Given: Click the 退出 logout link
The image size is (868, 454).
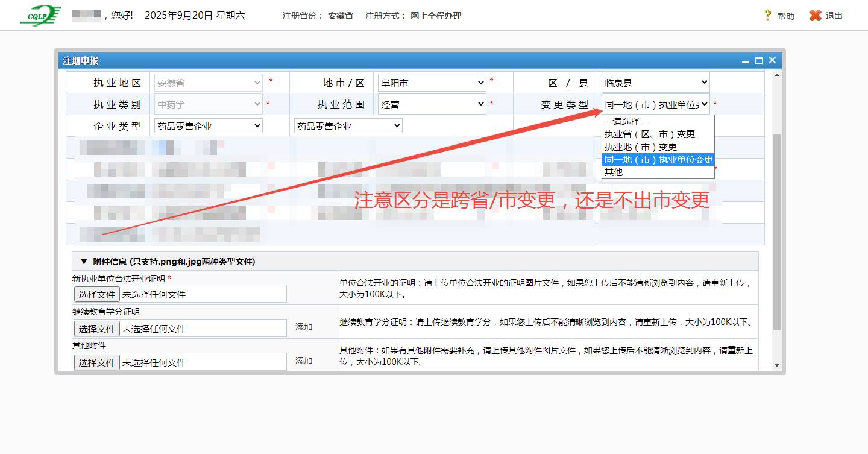Looking at the screenshot, I should click(x=834, y=16).
